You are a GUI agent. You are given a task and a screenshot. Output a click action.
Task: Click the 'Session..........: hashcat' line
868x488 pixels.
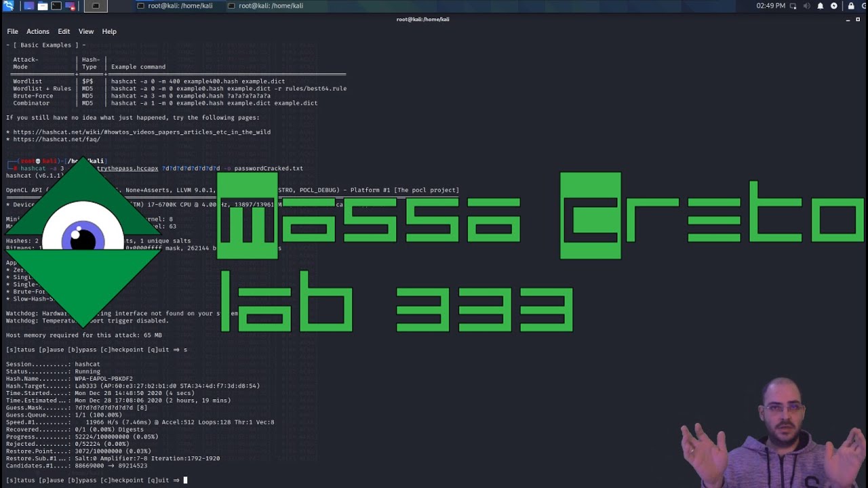click(x=53, y=365)
